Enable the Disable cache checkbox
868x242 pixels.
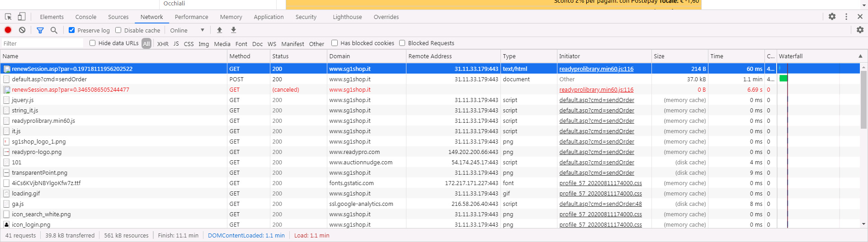click(x=118, y=30)
